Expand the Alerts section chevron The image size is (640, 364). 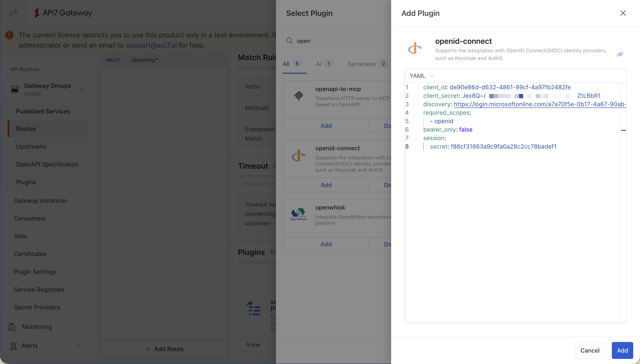click(79, 346)
